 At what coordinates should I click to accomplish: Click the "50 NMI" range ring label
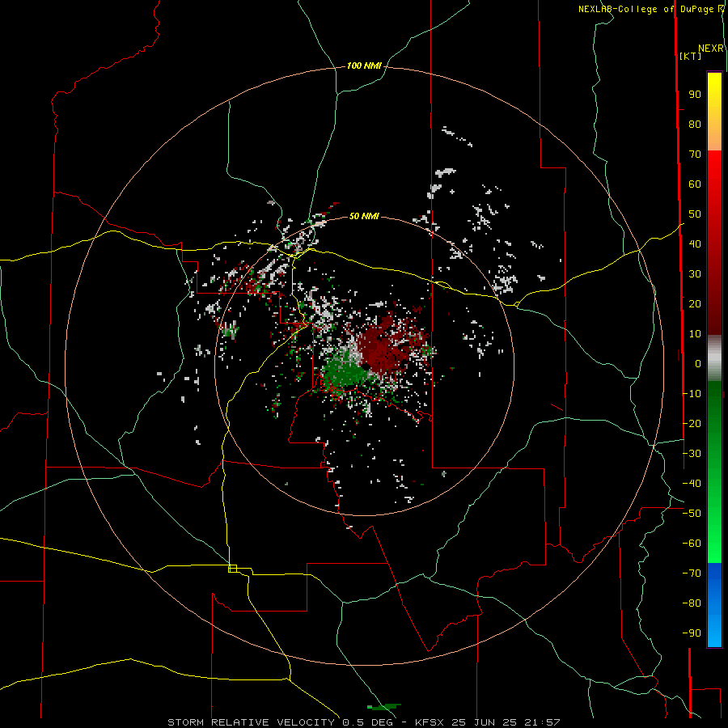pos(364,216)
